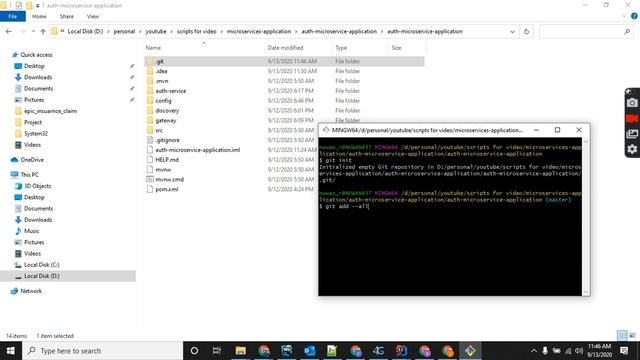Expand the address bar history dropdown

coord(512,31)
